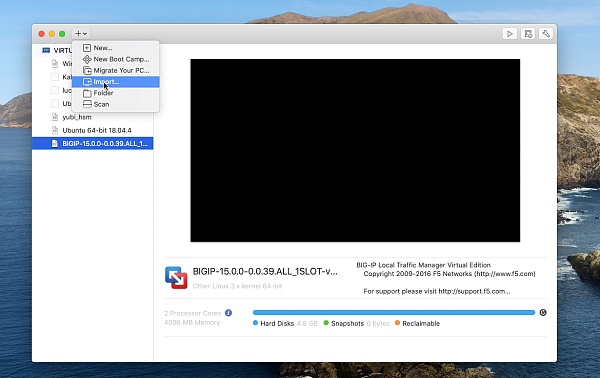Click the black VM preview screen

coord(355,150)
